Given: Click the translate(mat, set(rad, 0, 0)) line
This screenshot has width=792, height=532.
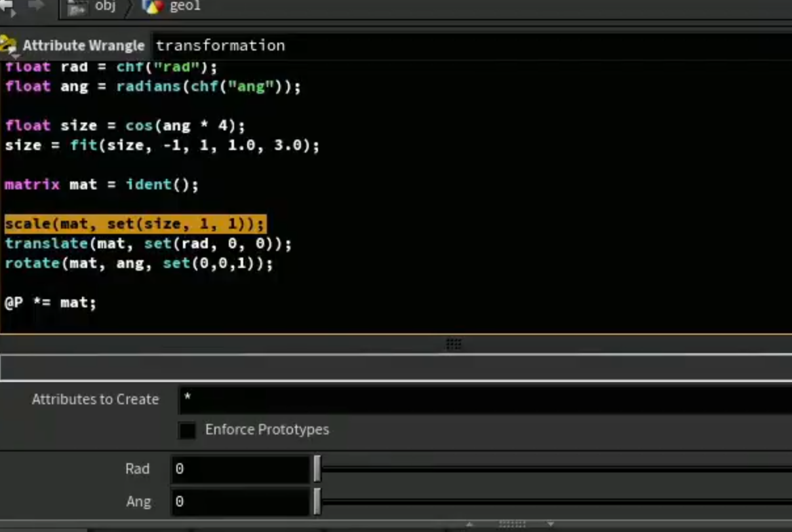Looking at the screenshot, I should click(x=148, y=244).
